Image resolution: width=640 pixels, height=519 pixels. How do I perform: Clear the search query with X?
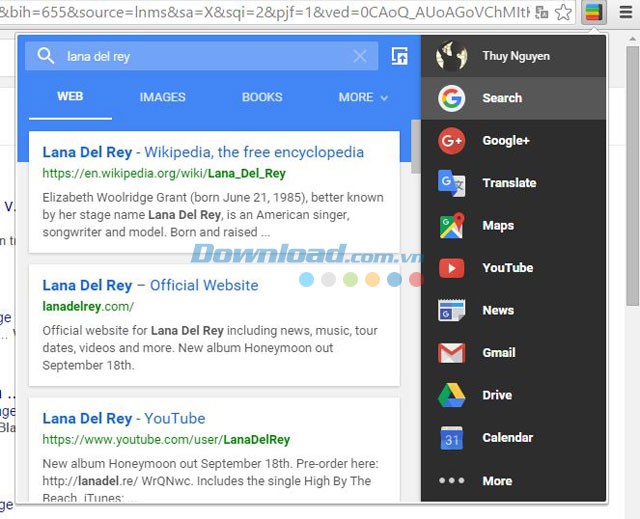(360, 56)
